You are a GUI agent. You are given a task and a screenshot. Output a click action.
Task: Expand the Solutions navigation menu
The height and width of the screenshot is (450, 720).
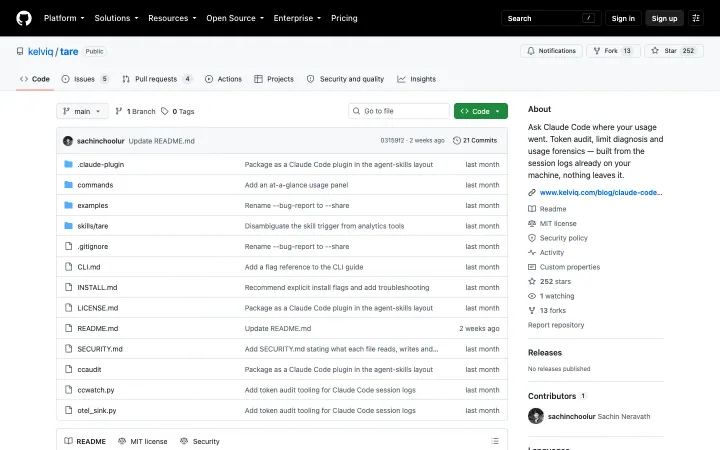click(x=116, y=18)
